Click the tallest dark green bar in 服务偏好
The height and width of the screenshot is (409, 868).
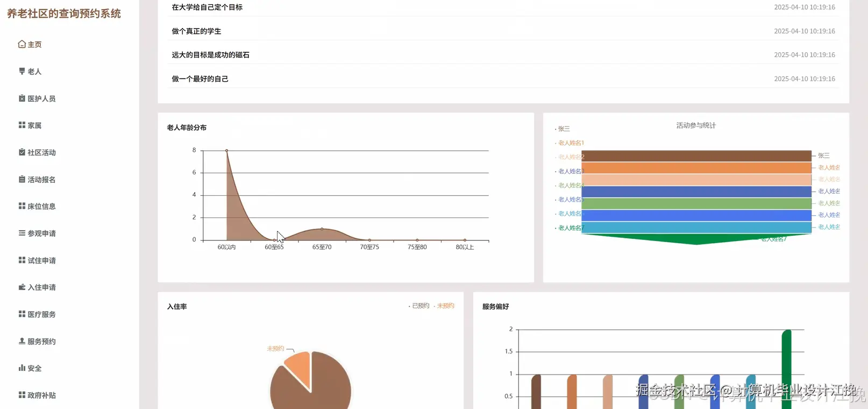point(786,369)
